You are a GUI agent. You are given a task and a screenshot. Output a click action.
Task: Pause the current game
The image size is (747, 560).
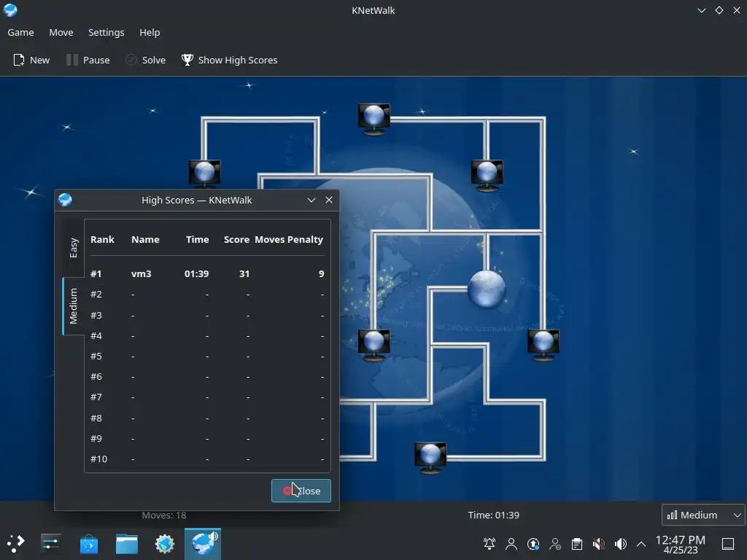[x=88, y=60]
